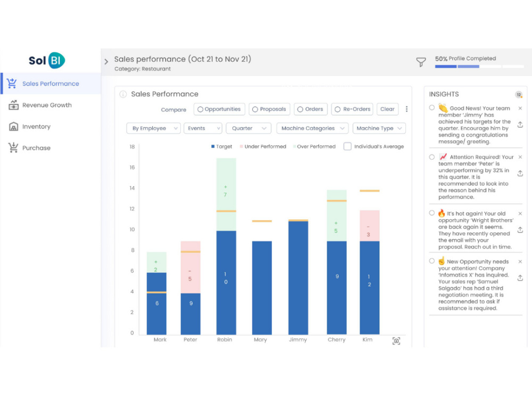Enable the Individual's Average checkbox
Viewport: 532px width, 399px height.
(347, 146)
